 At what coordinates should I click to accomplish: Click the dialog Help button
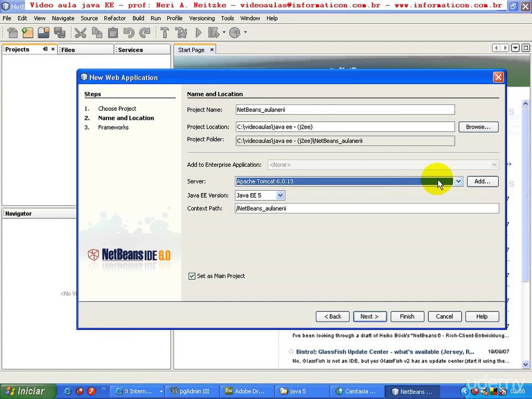(x=482, y=316)
